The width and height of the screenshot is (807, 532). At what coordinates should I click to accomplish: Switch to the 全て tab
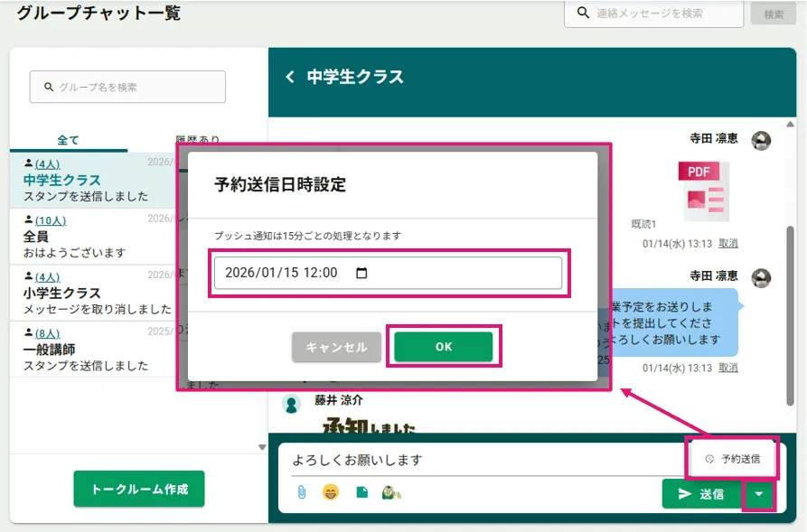69,140
